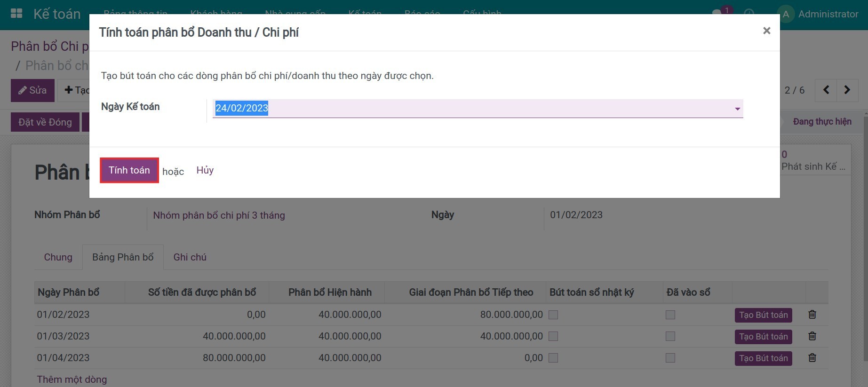Delete the 01/02/2023 allocation row
Viewport: 868px width, 387px height.
coord(812,315)
